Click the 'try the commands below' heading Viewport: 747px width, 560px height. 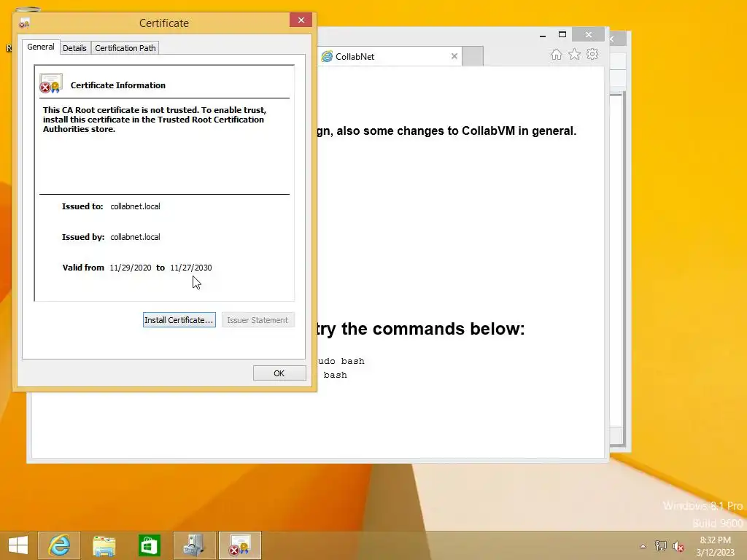click(421, 329)
